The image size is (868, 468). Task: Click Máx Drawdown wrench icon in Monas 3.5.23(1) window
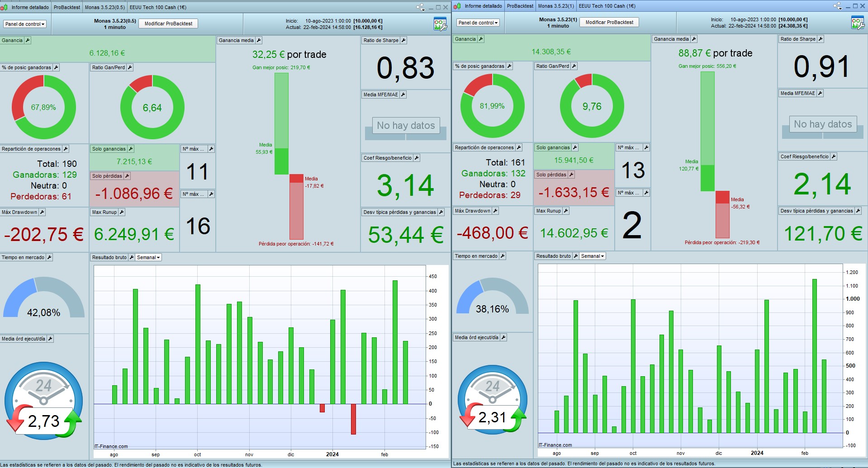495,211
